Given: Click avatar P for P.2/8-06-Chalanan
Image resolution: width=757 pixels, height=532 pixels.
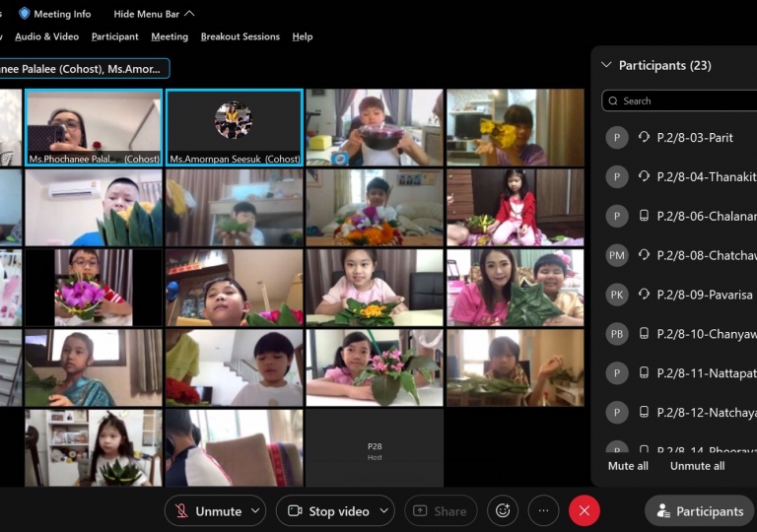Looking at the screenshot, I should [617, 216].
